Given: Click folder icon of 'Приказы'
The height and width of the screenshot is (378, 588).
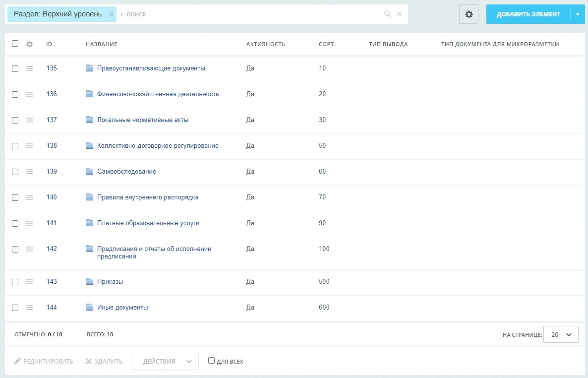Looking at the screenshot, I should click(x=89, y=281).
